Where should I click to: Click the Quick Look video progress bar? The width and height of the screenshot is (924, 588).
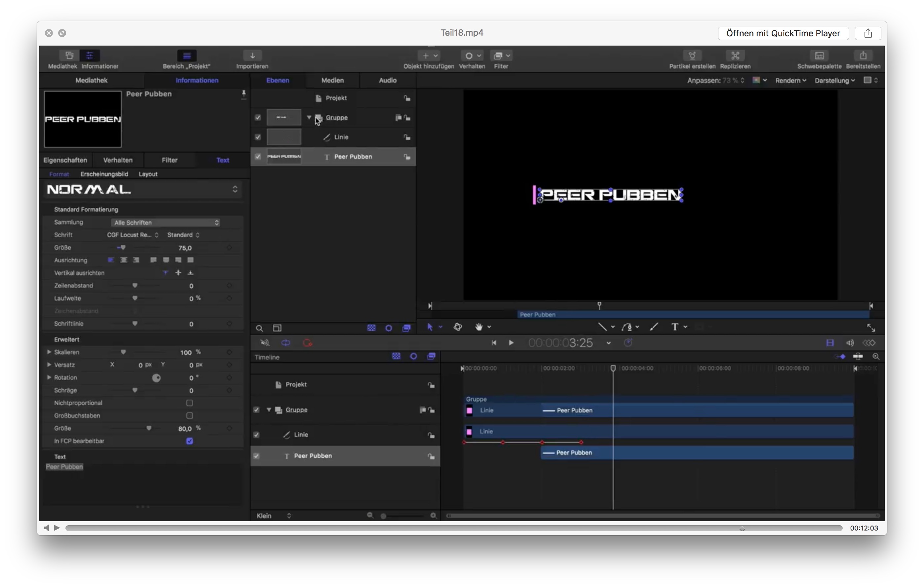(453, 528)
